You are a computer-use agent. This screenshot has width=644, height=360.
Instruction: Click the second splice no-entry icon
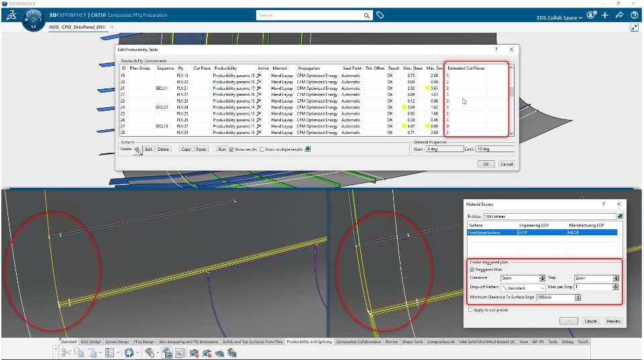[x=207, y=353]
